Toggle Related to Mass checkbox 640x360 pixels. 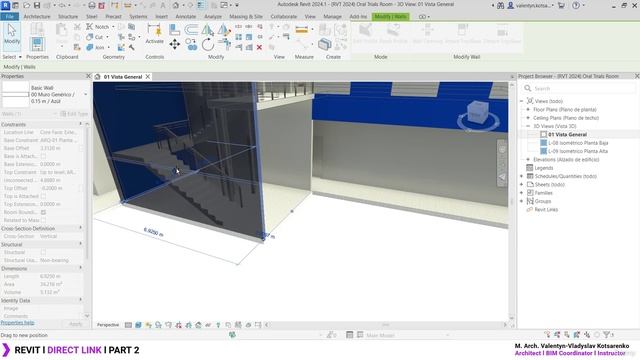coord(43,220)
